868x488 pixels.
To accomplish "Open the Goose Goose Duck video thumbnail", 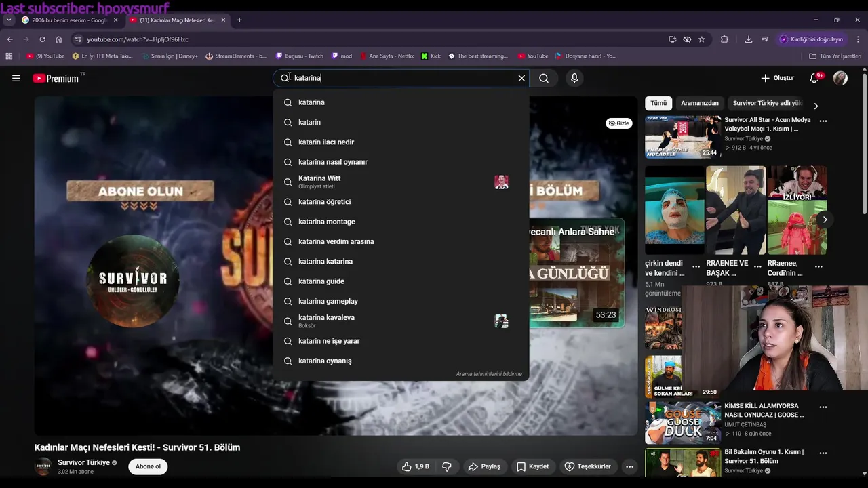I will (683, 423).
